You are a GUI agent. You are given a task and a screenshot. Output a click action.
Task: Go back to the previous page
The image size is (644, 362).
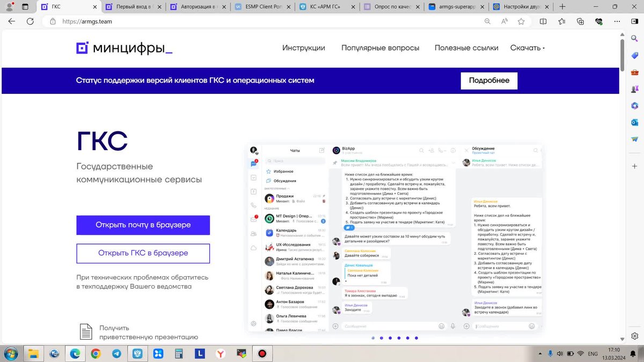tap(12, 21)
